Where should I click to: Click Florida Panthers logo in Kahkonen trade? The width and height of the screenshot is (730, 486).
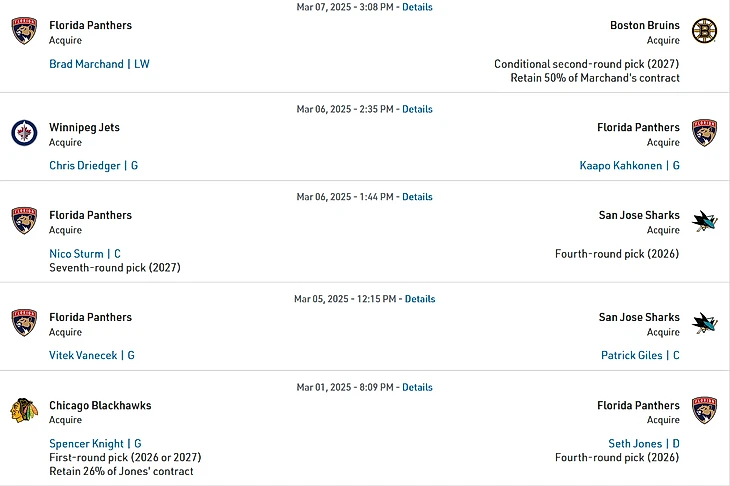tap(704, 133)
